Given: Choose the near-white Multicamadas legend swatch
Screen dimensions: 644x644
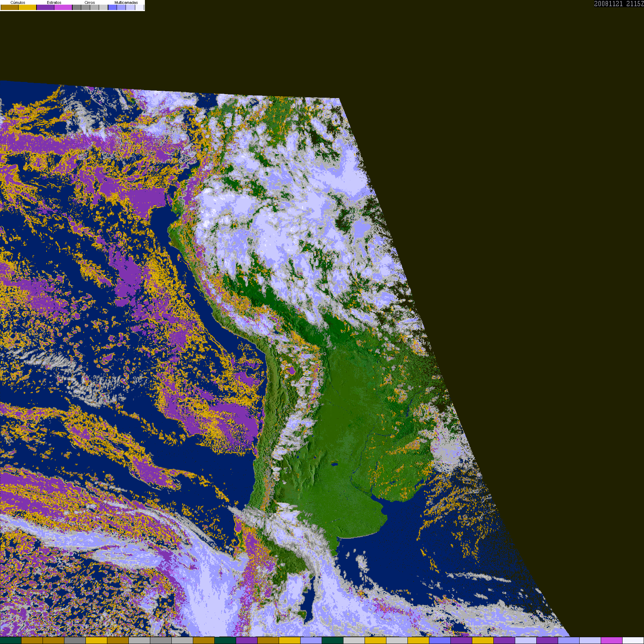Looking at the screenshot, I should pos(140,7).
